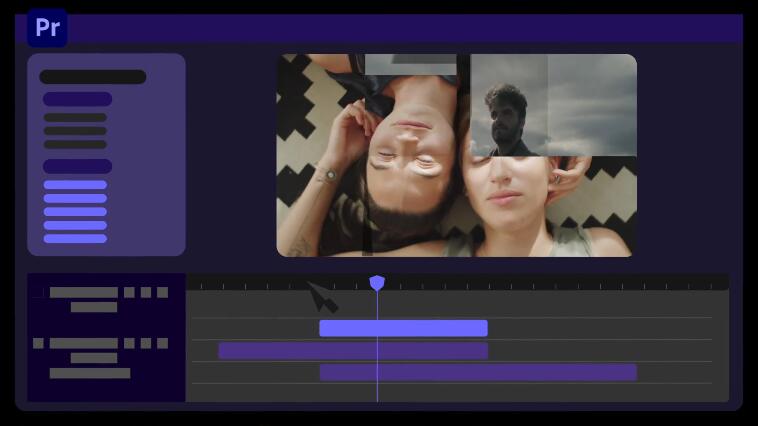Click middle small square icon in top track header
Screen dimensions: 758x426
pos(146,292)
